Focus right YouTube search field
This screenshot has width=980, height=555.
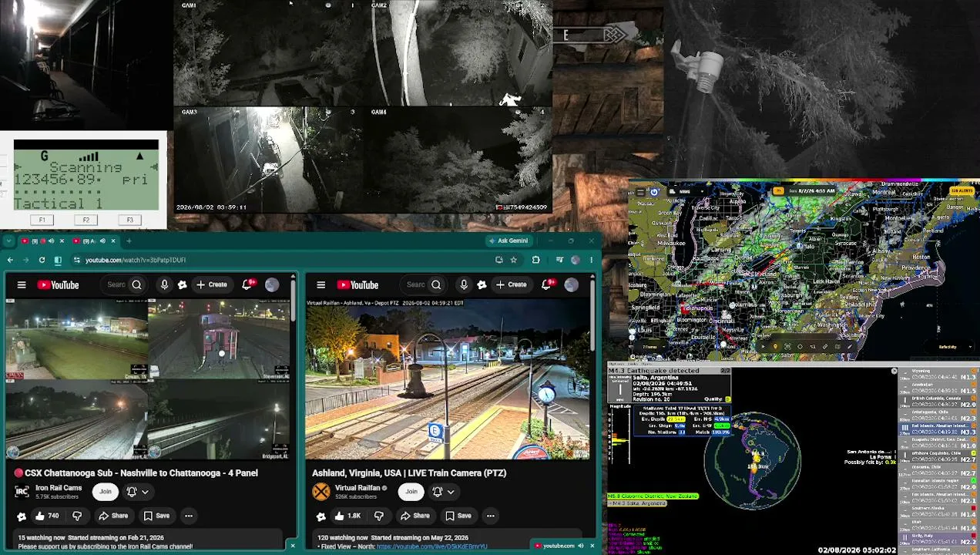click(416, 284)
